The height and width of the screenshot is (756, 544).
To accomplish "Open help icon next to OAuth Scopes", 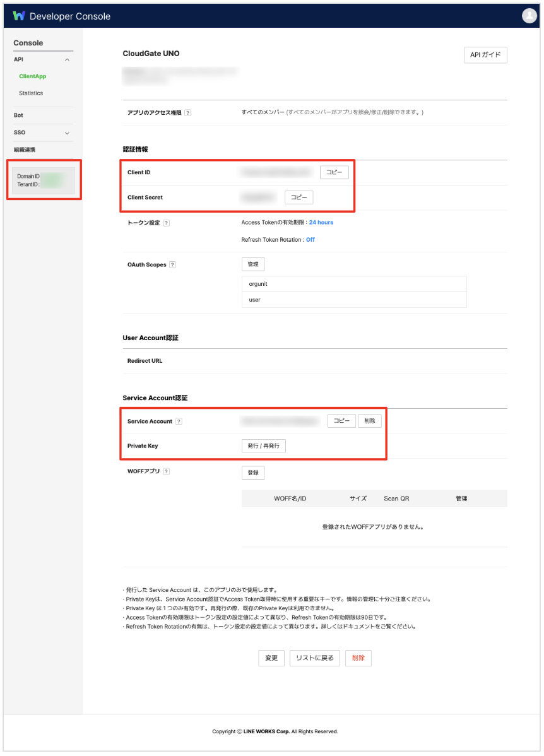I will pos(173,264).
